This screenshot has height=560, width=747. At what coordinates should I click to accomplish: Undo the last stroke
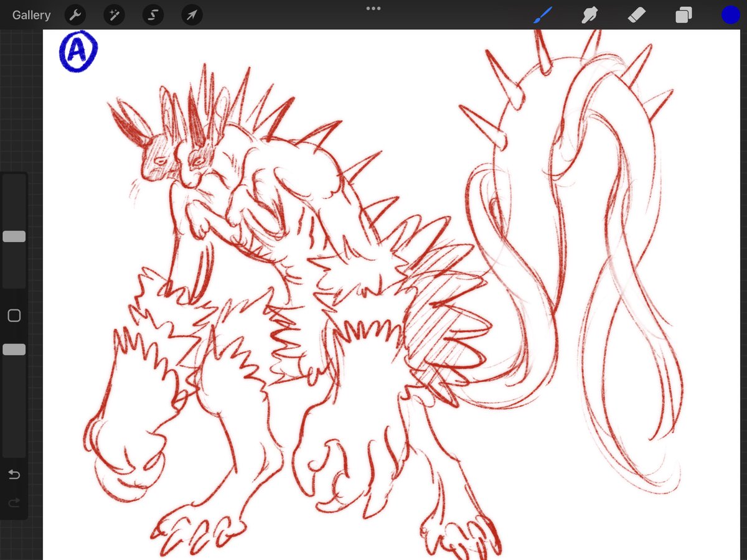point(14,475)
